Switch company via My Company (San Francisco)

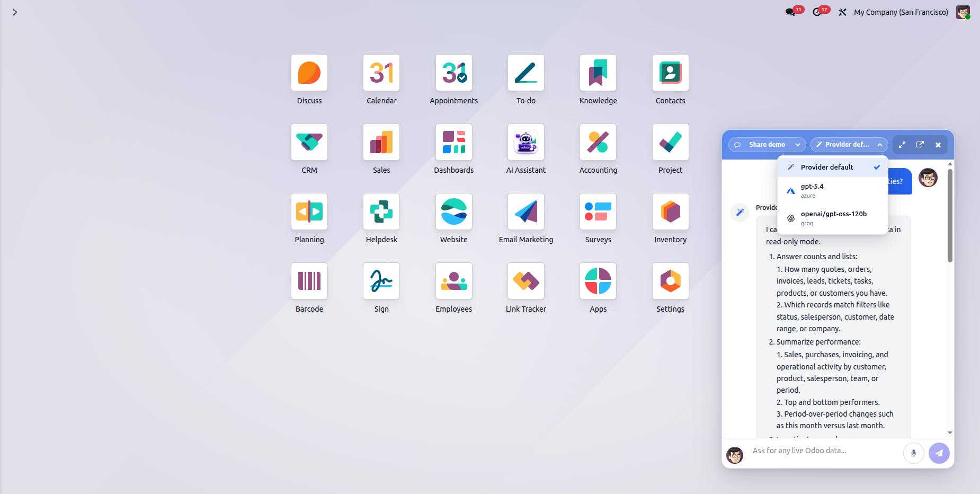click(901, 12)
